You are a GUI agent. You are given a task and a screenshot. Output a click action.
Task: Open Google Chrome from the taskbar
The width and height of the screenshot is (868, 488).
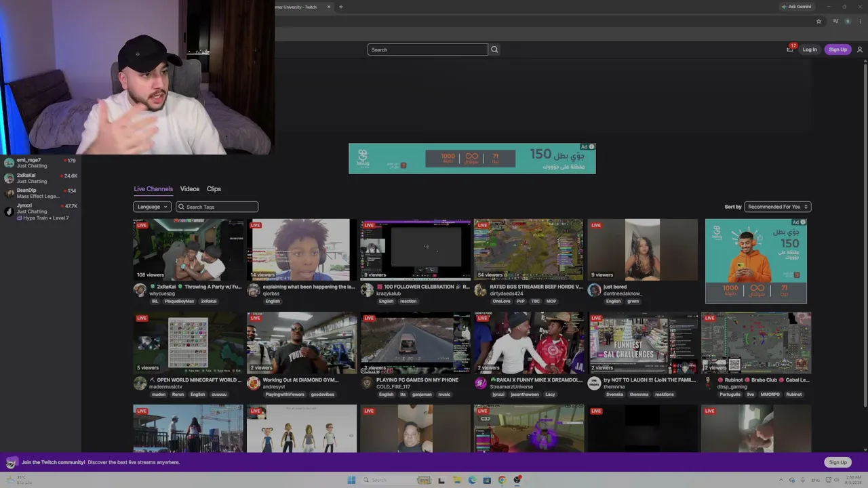tap(502, 480)
